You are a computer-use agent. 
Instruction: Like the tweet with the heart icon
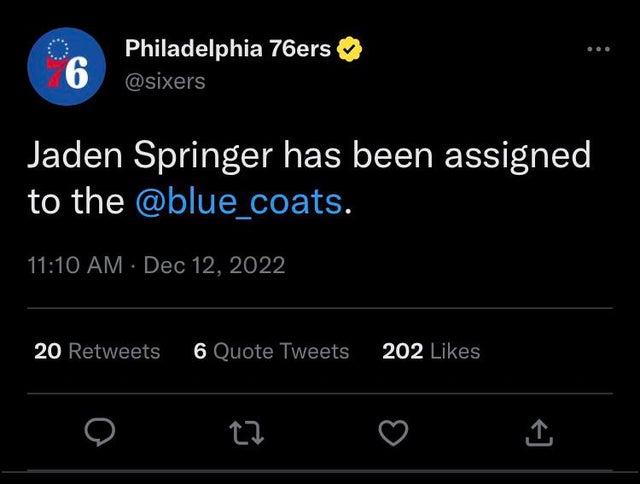coord(394,431)
